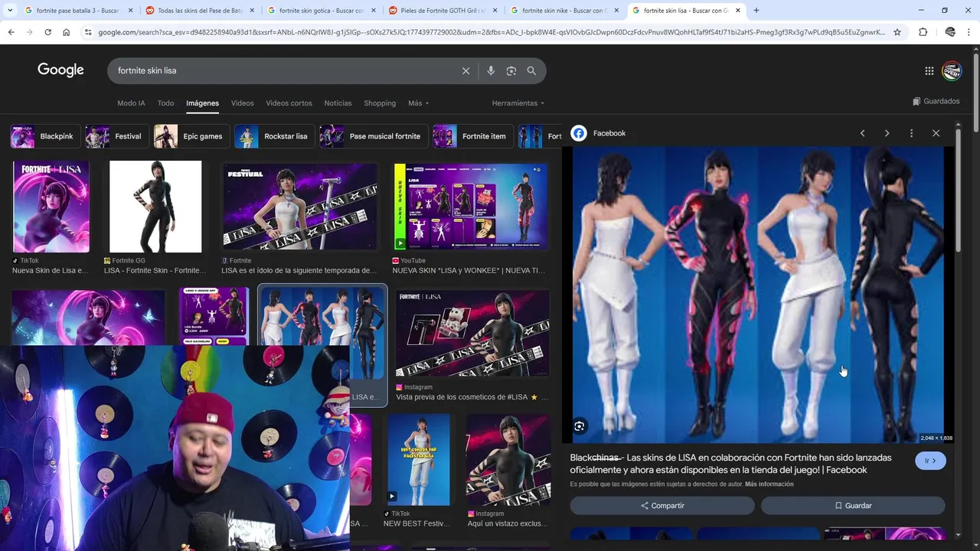Click the Compartir button

click(662, 506)
